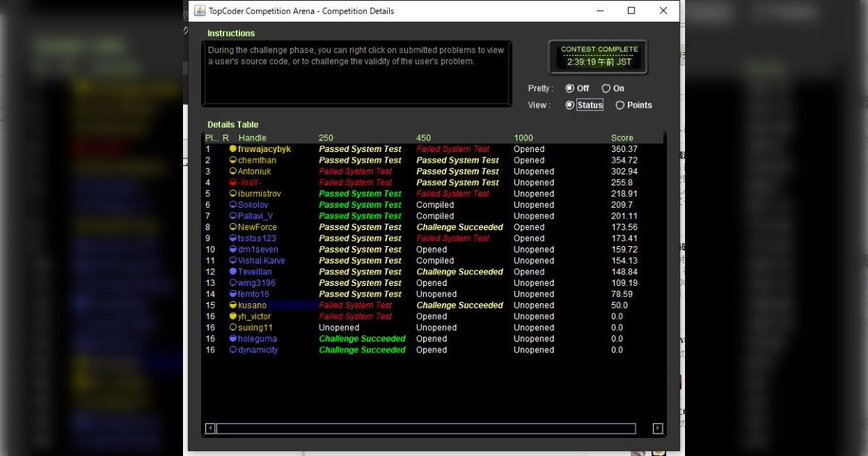
Task: Set Pretty option to Off
Action: pyautogui.click(x=570, y=88)
